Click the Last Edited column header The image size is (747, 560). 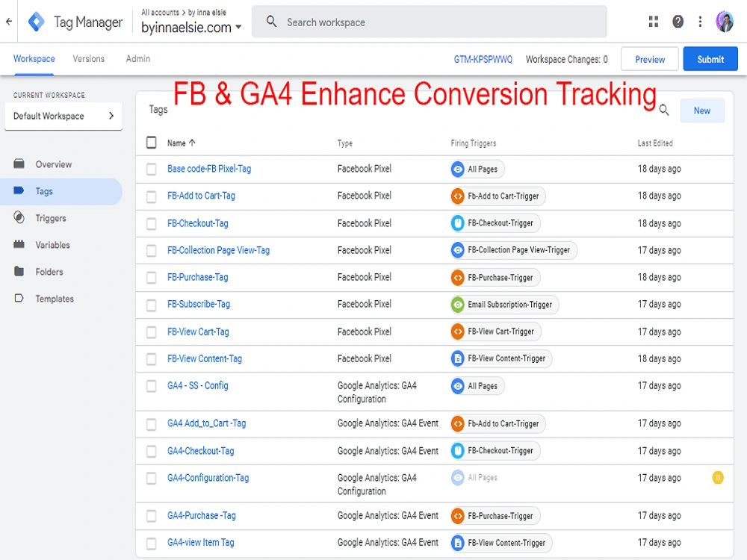pos(655,143)
